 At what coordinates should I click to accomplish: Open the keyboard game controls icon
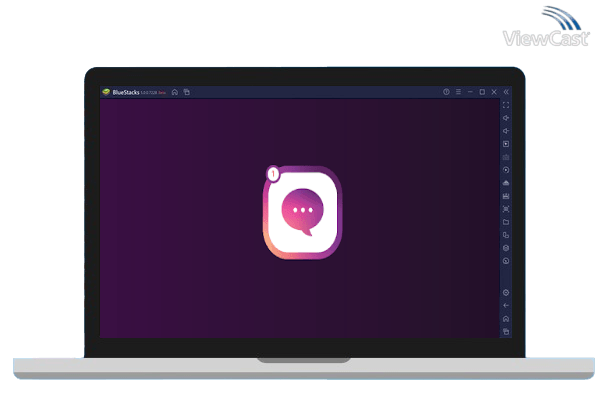(x=506, y=157)
